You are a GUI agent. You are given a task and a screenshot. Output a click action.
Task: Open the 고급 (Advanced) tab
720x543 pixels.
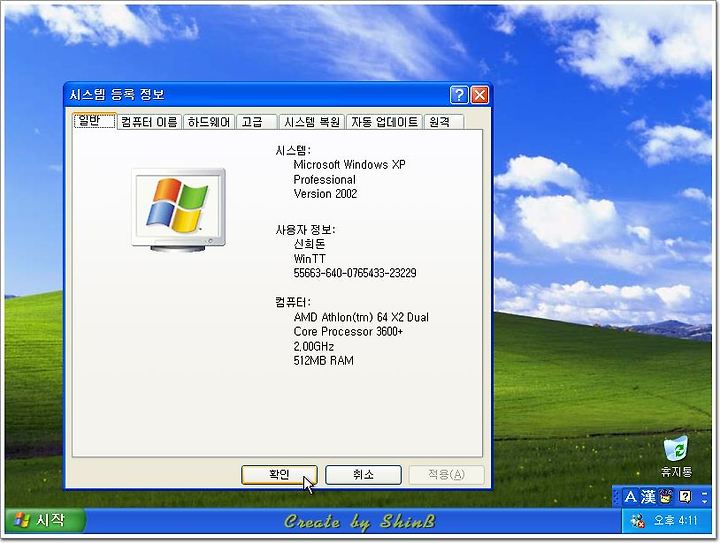pyautogui.click(x=256, y=122)
